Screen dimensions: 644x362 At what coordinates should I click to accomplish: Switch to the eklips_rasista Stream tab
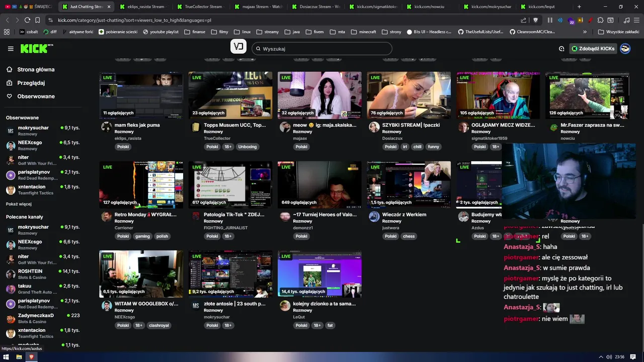(x=145, y=7)
